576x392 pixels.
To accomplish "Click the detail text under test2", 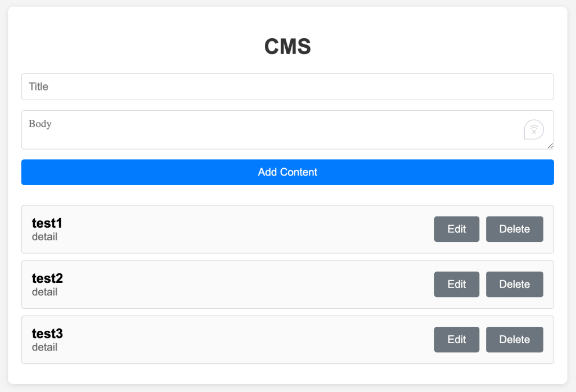I will click(x=44, y=292).
